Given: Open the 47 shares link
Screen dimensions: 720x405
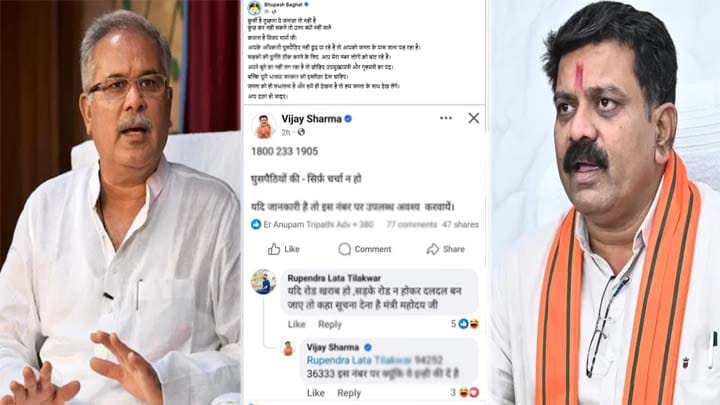Looking at the screenshot, I should (461, 225).
